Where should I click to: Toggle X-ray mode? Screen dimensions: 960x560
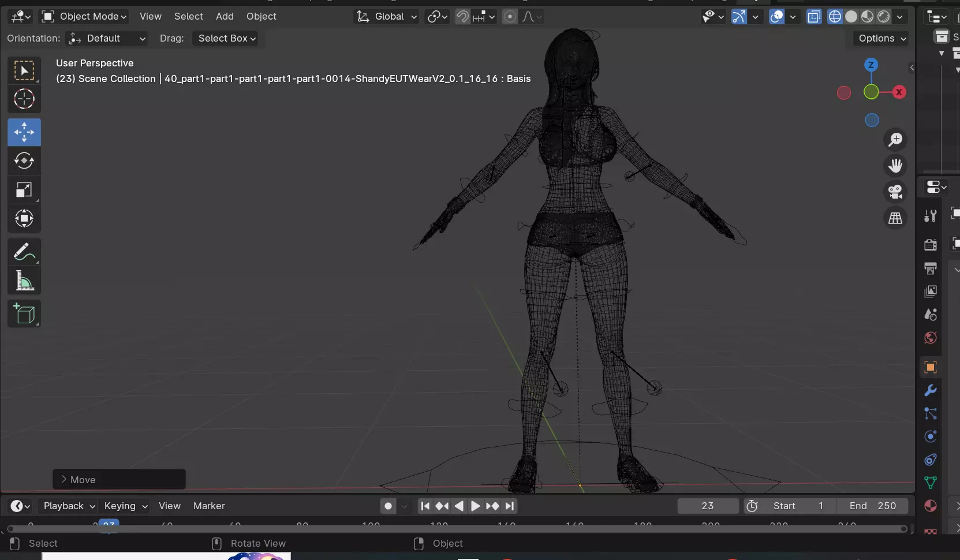point(814,17)
